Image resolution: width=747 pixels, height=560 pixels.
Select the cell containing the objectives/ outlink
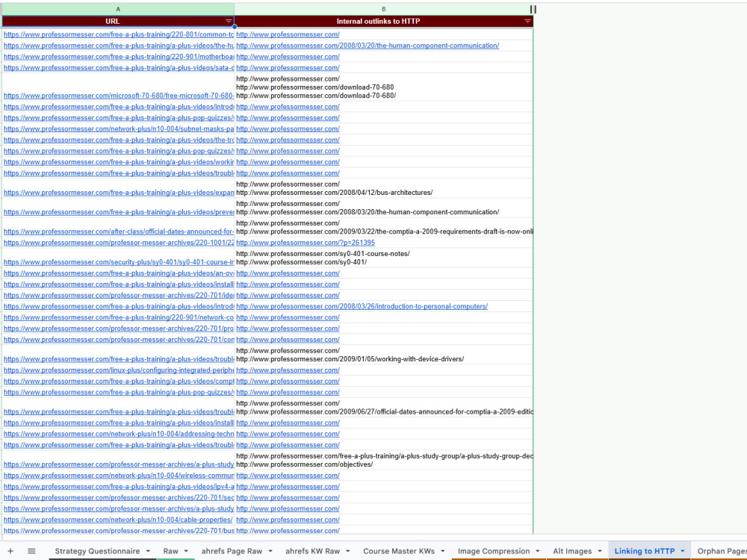pyautogui.click(x=383, y=461)
